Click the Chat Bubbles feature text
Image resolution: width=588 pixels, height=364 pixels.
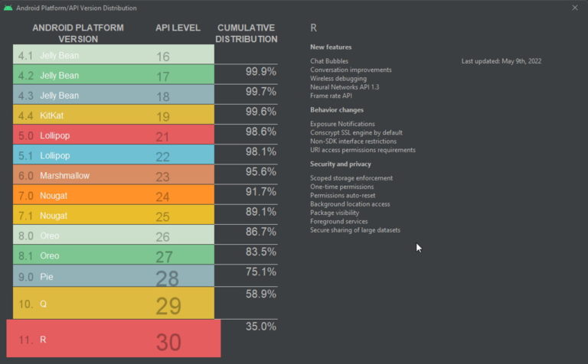coord(329,61)
